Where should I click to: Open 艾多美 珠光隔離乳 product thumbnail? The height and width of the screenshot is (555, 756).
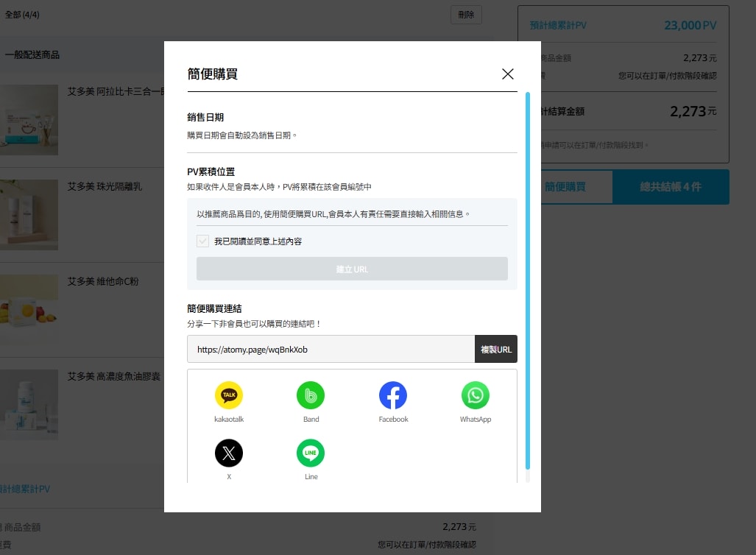tap(29, 215)
